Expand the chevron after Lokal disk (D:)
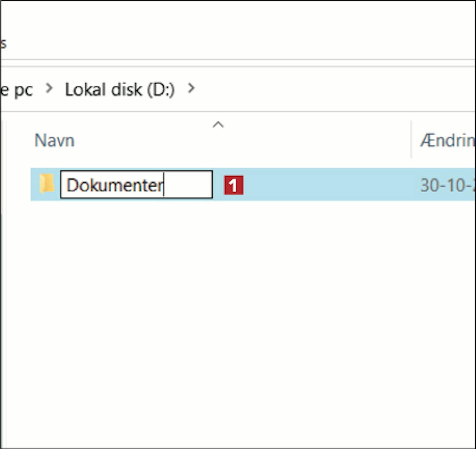 (191, 88)
